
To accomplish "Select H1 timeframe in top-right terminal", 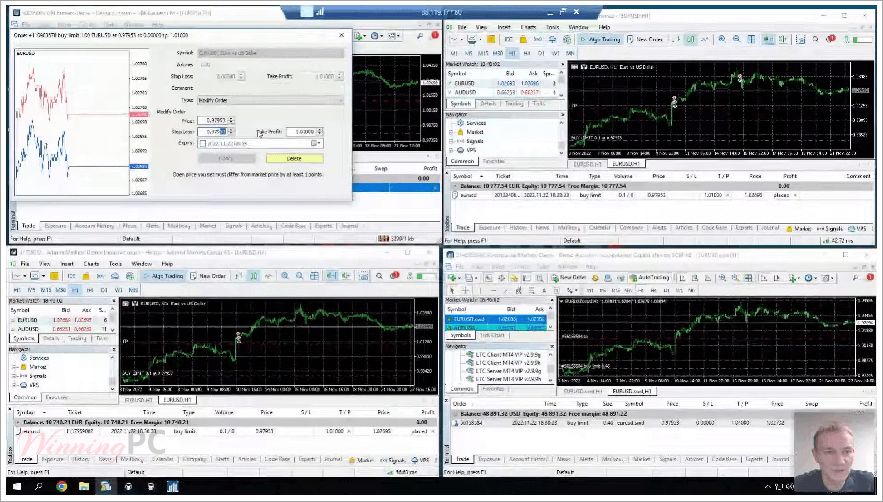I will (512, 53).
